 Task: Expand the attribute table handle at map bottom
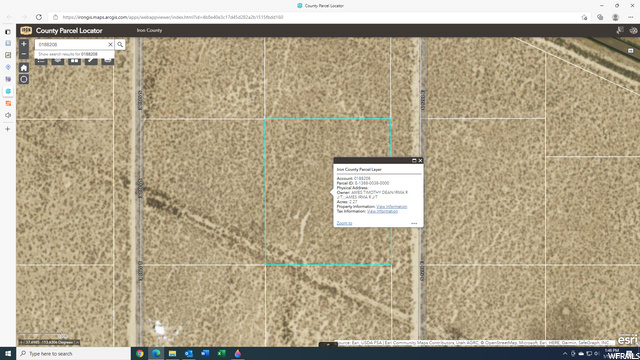click(328, 344)
